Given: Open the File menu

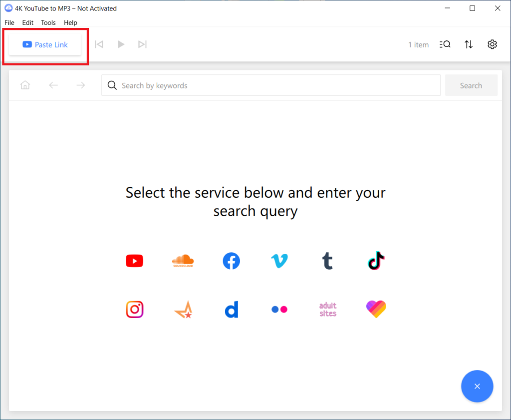Looking at the screenshot, I should pyautogui.click(x=9, y=22).
